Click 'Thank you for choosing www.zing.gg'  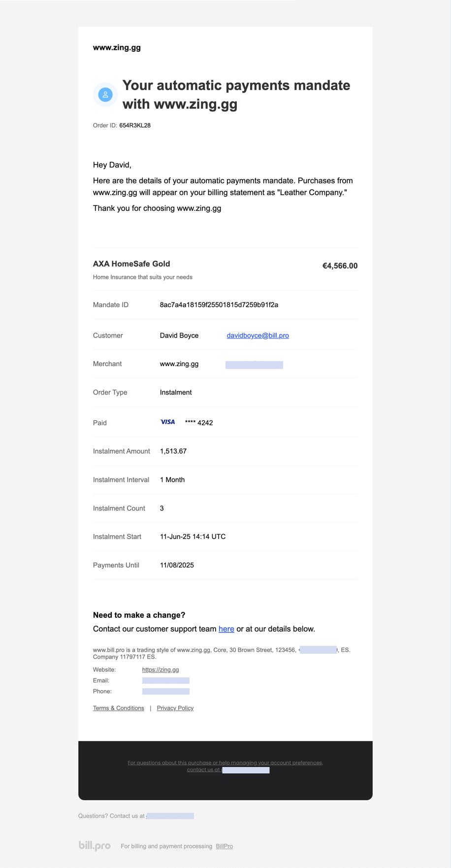click(x=157, y=208)
